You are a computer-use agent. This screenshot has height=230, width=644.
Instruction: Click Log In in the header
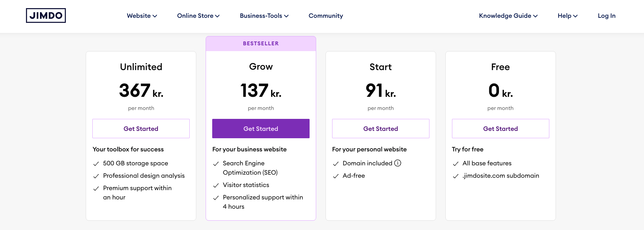coord(606,16)
